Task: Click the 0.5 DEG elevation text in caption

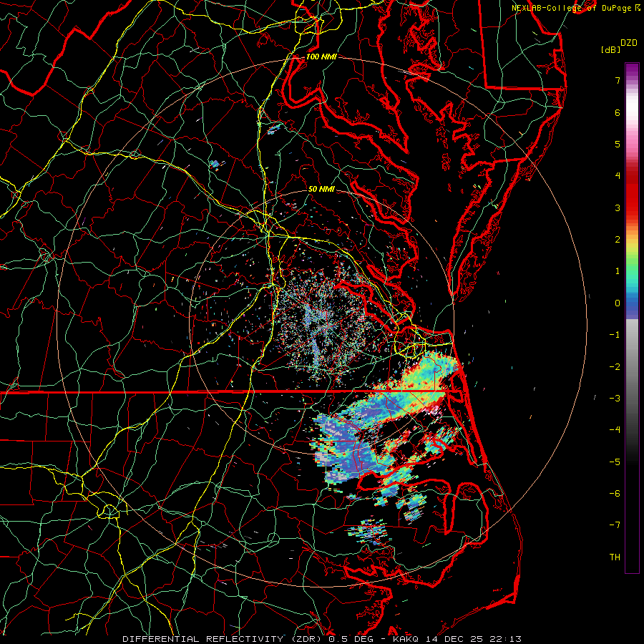Action: click(x=351, y=639)
